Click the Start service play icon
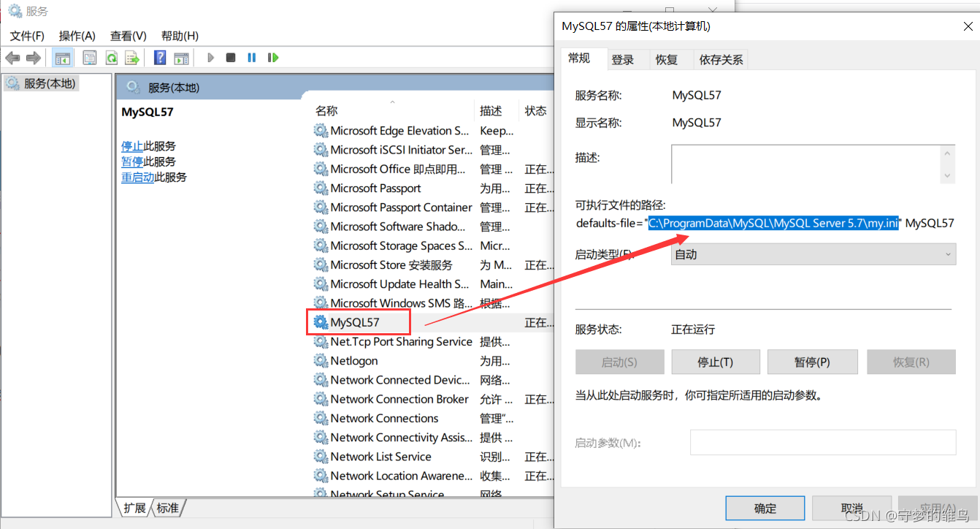Image resolution: width=980 pixels, height=529 pixels. (x=211, y=58)
